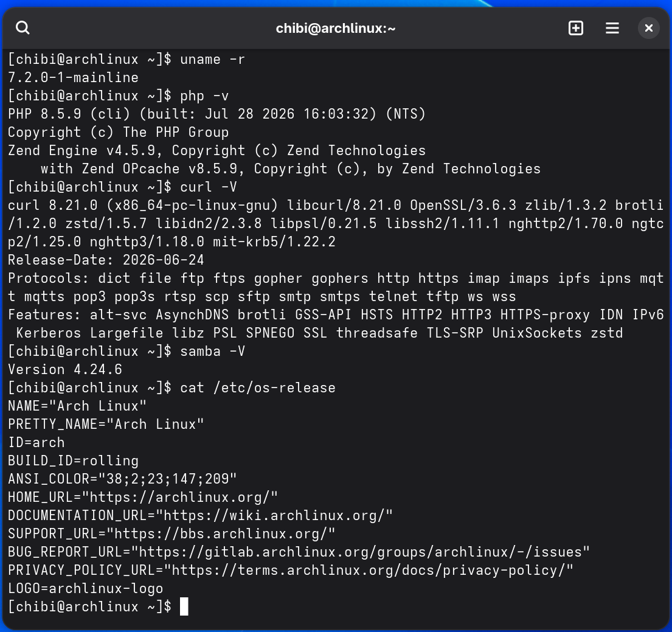Click the cursor at the last prompt
The image size is (672, 632).
(184, 606)
